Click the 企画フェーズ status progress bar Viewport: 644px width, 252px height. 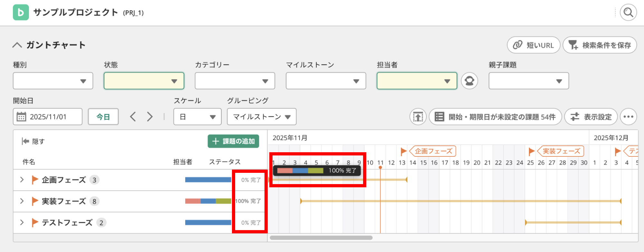click(208, 180)
